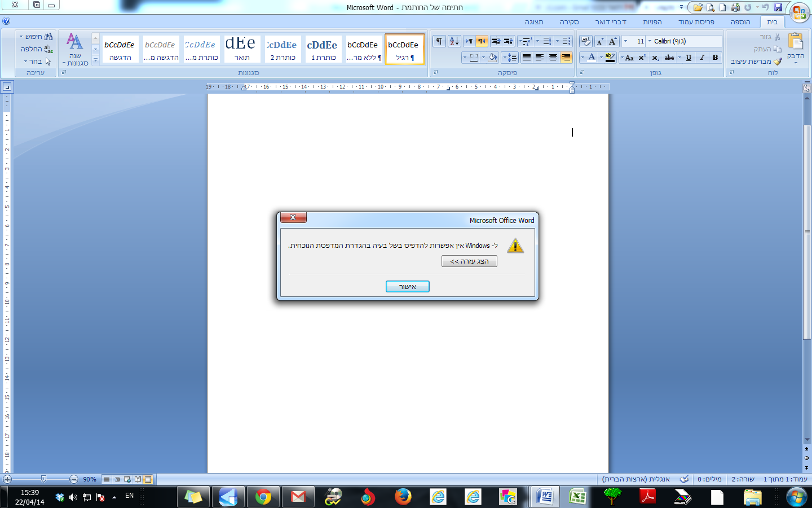Apply paragraph shading paint bucket
812x508 pixels.
[x=492, y=58]
